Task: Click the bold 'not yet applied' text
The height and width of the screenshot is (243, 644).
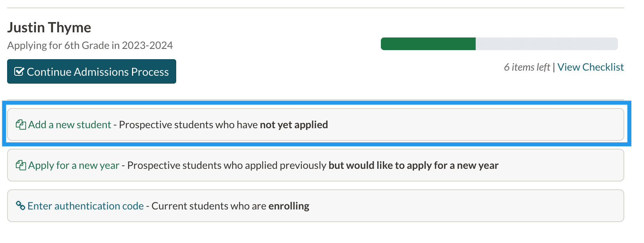Action: click(294, 125)
